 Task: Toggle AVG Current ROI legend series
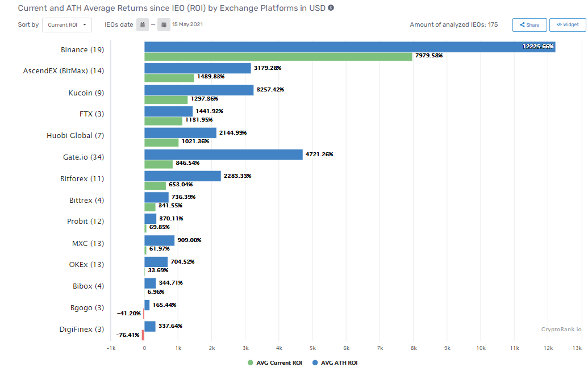point(275,362)
